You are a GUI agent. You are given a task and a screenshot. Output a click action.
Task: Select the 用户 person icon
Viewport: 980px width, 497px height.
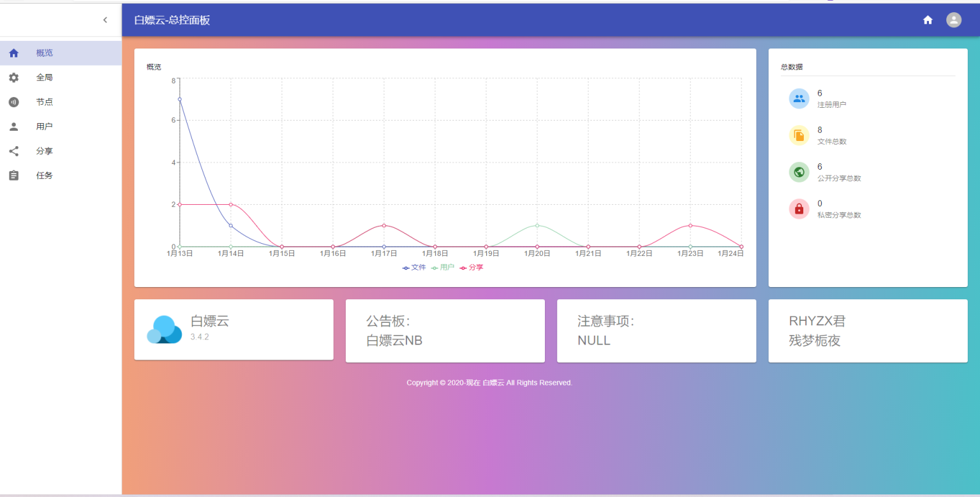click(x=13, y=126)
